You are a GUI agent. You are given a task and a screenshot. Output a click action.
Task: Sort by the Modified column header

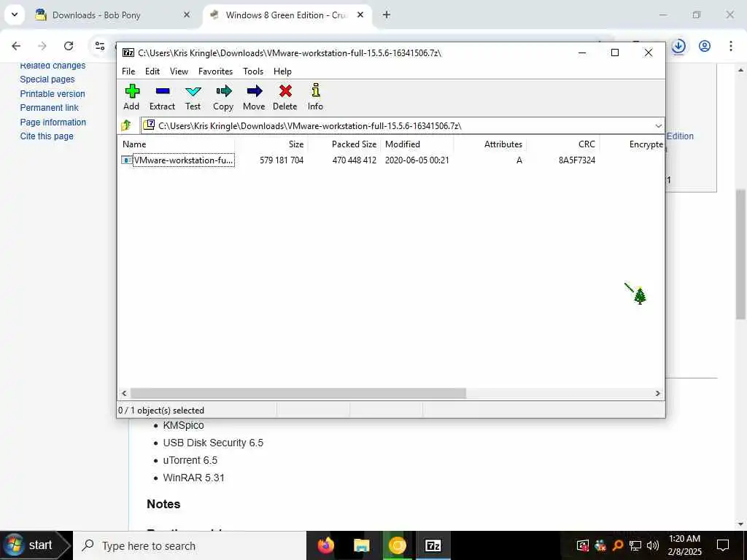pyautogui.click(x=417, y=144)
